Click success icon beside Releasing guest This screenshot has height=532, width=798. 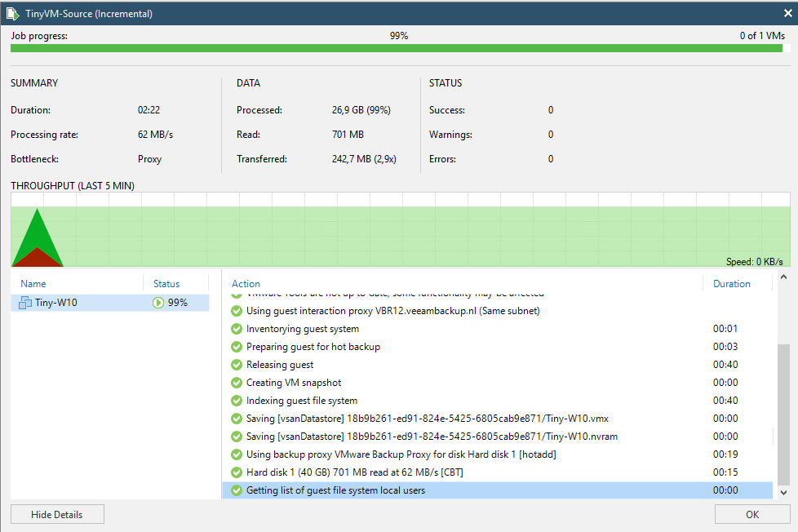[x=237, y=365]
